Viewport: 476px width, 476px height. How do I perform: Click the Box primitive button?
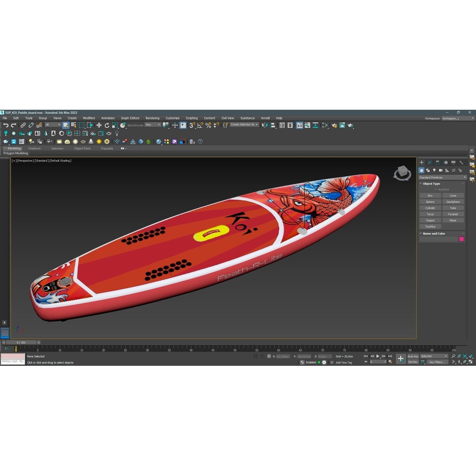tap(430, 196)
